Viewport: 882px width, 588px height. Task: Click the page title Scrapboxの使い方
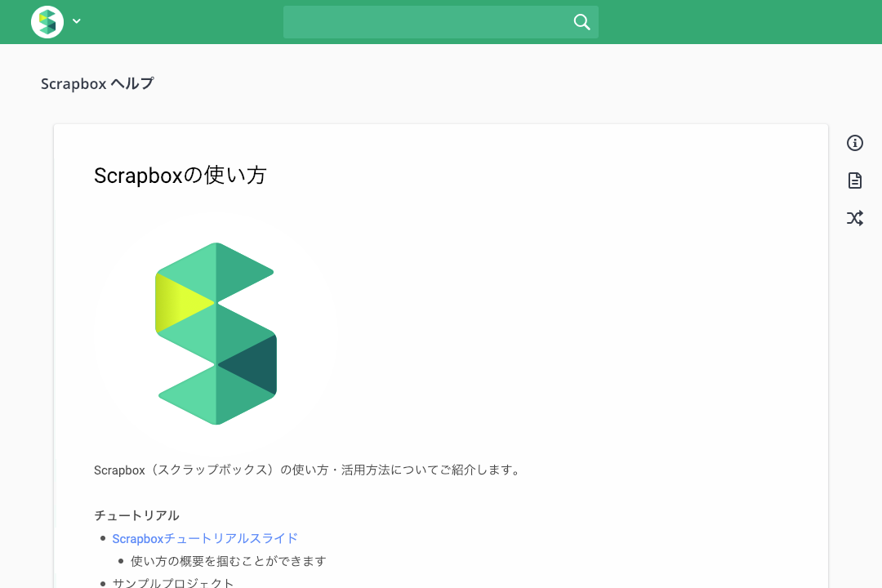[x=180, y=176]
